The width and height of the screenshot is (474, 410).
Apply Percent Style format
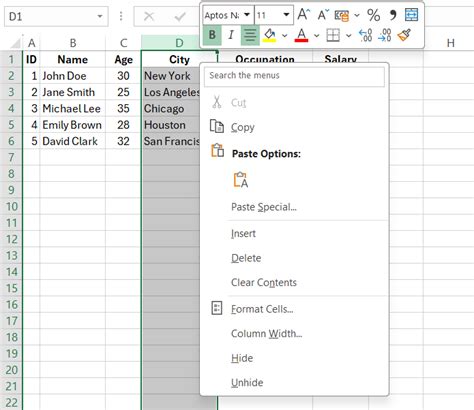[373, 15]
